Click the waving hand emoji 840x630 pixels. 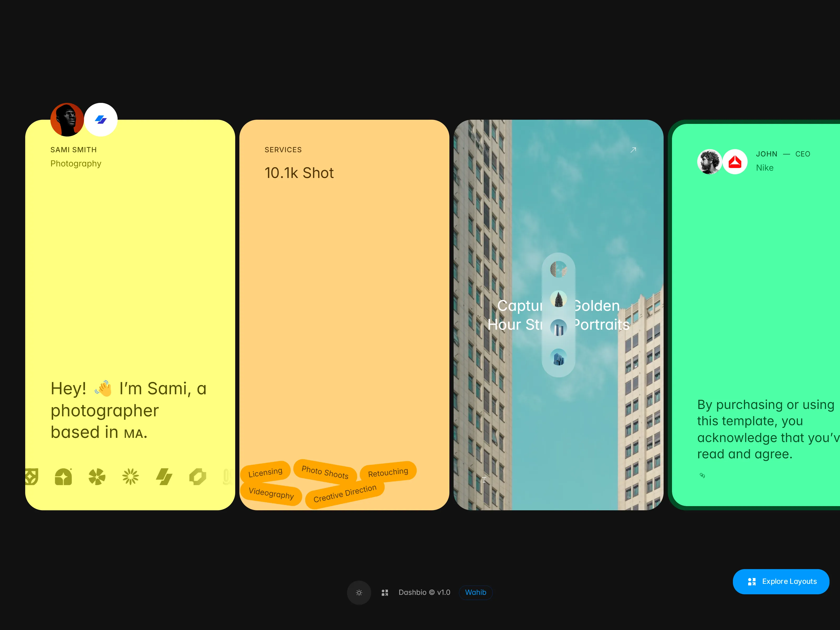103,388
